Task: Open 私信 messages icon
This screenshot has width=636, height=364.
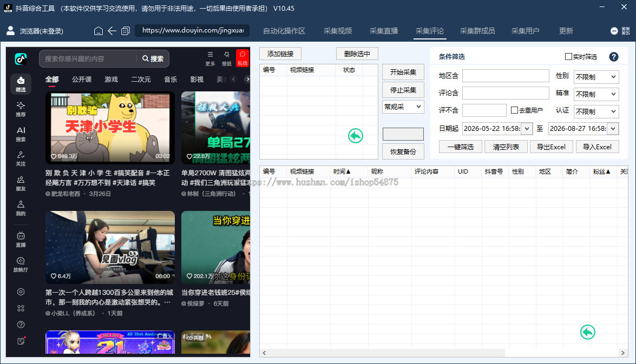Action: pyautogui.click(x=242, y=58)
